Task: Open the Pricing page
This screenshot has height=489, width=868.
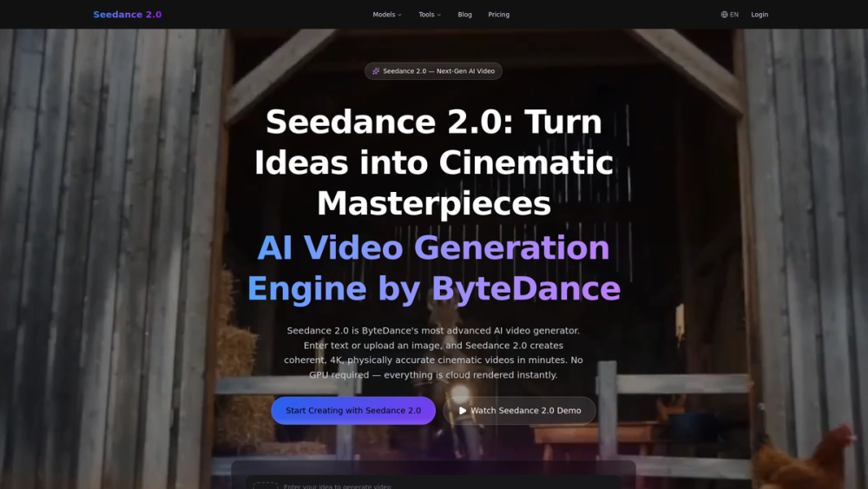Action: coord(498,15)
